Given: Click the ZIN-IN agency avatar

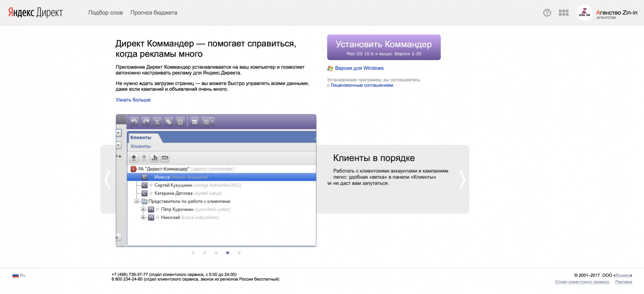Looking at the screenshot, I should pyautogui.click(x=584, y=13).
